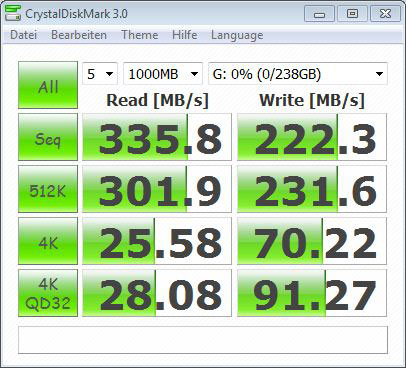Minimize the CrystalDiskMark window
The height and width of the screenshot is (368, 406).
coord(319,14)
